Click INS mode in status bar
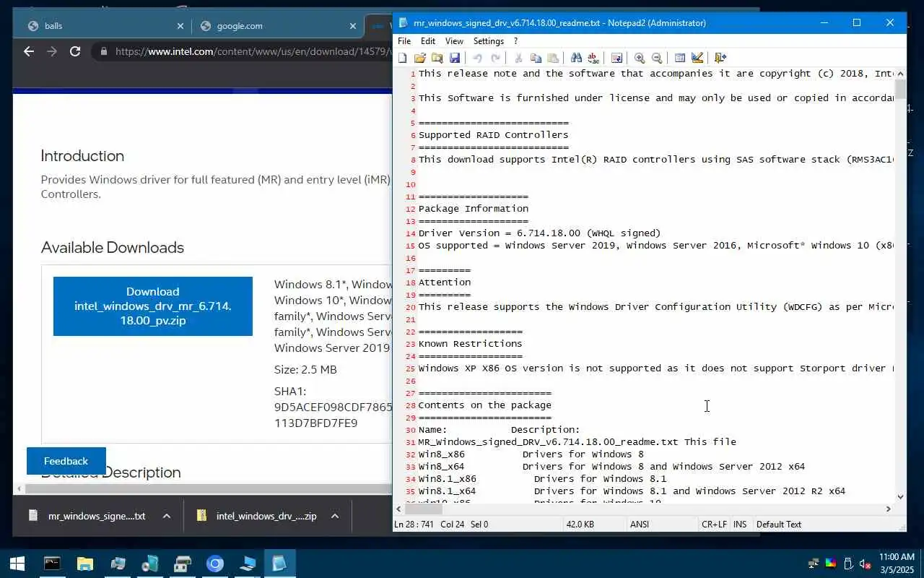 (x=740, y=525)
